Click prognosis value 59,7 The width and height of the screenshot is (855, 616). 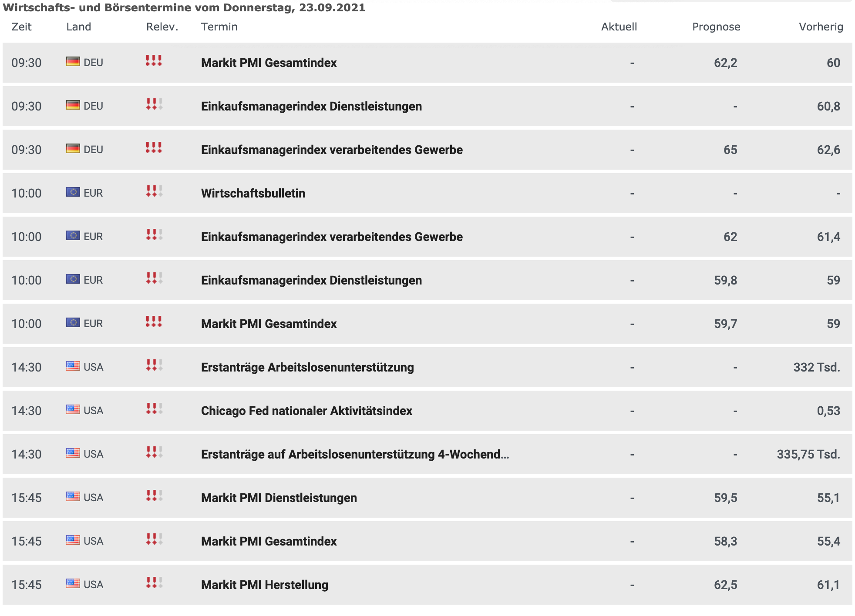[x=725, y=324]
